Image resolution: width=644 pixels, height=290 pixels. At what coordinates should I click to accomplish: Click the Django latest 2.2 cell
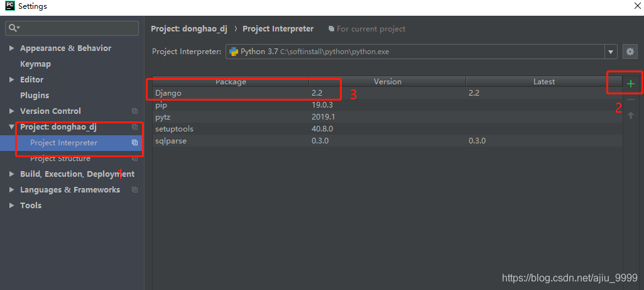point(474,93)
